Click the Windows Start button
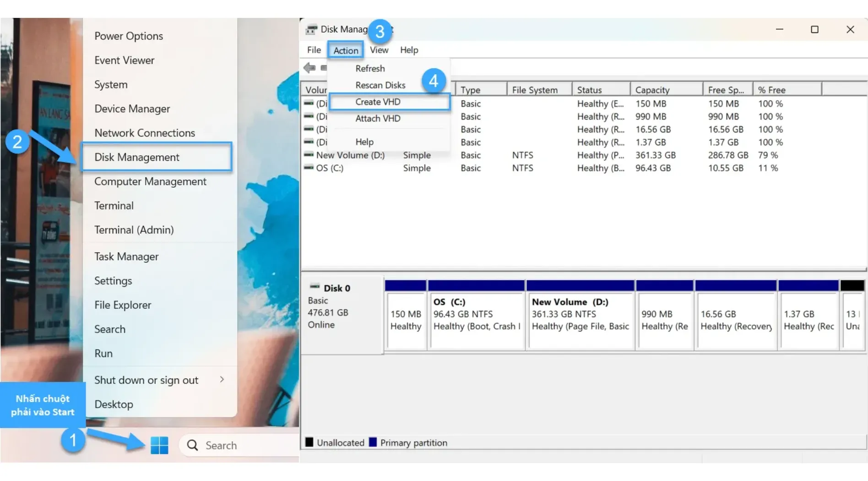The width and height of the screenshot is (868, 481). coord(159,445)
